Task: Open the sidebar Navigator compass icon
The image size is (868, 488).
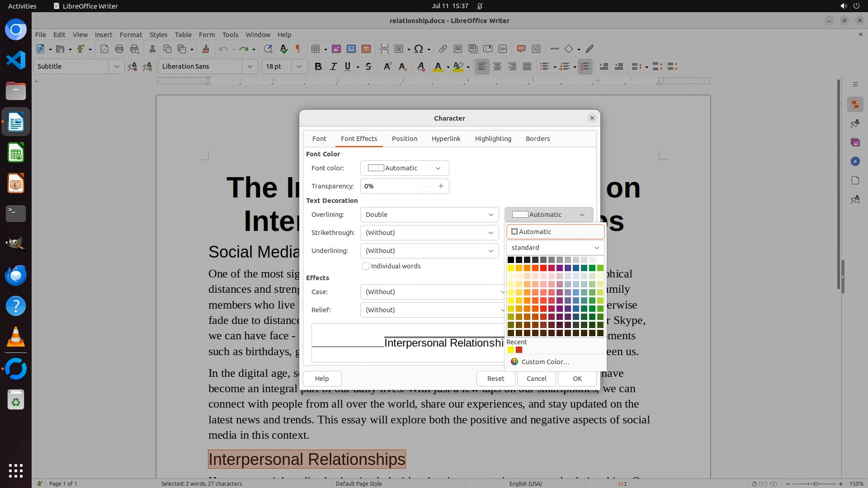Action: point(855,161)
